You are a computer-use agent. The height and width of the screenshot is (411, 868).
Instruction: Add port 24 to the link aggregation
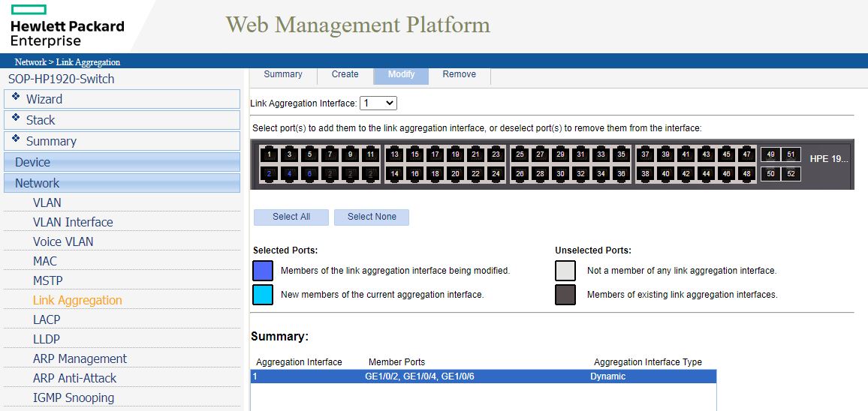[496, 174]
